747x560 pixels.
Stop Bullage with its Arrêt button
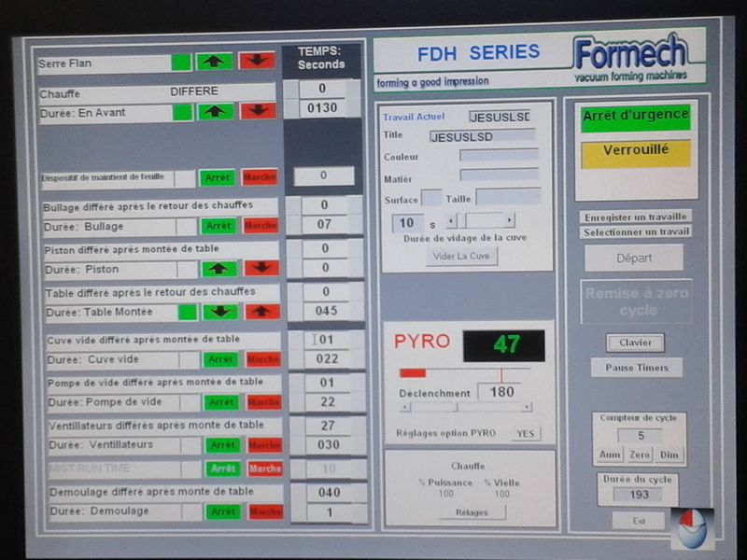pyautogui.click(x=218, y=226)
